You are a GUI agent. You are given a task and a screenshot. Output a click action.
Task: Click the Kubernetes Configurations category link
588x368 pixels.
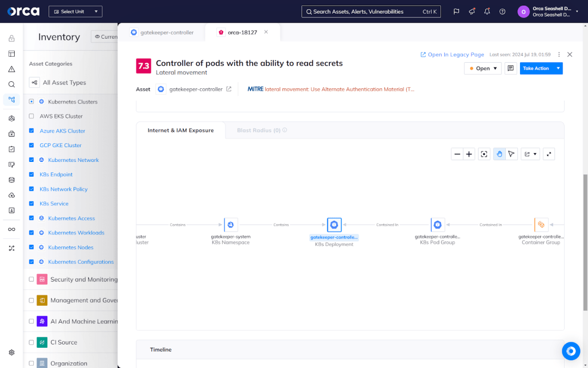pos(81,262)
